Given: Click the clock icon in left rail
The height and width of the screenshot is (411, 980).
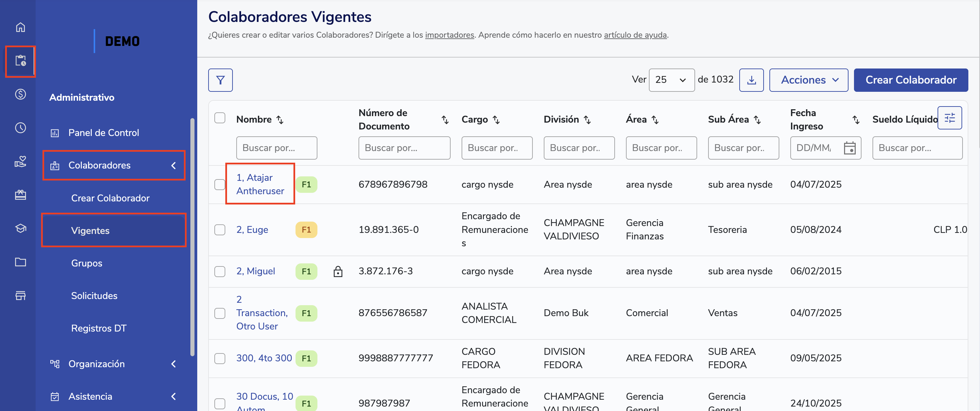Looking at the screenshot, I should 21,128.
